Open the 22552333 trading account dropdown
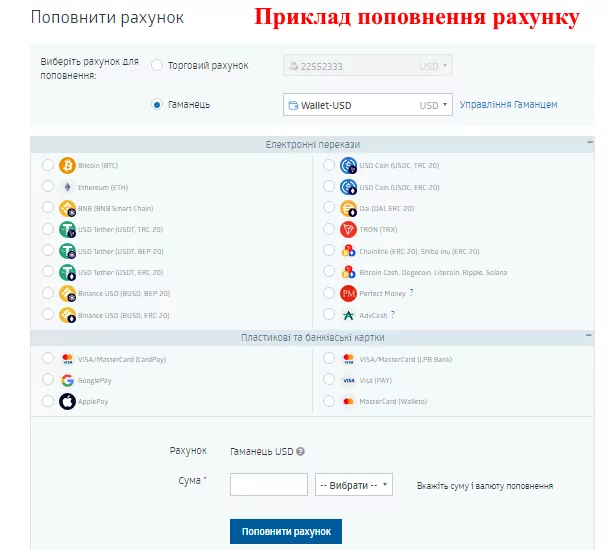Screen dimensions: 614x550 coord(368,65)
